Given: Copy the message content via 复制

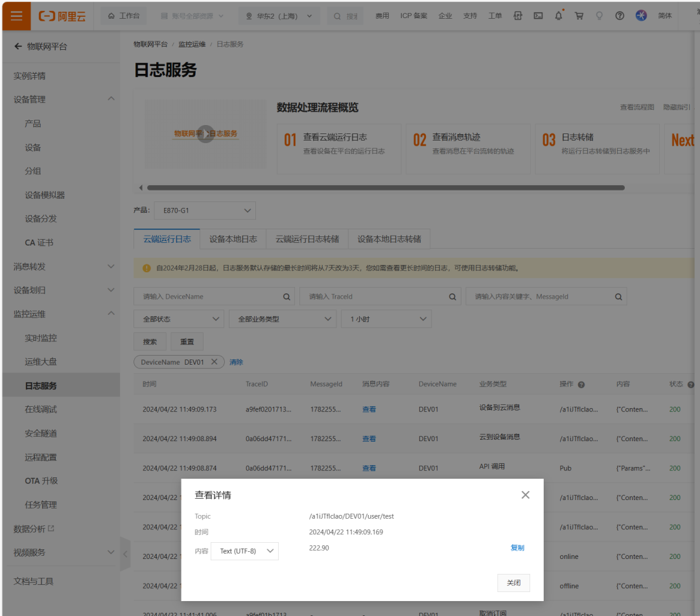Looking at the screenshot, I should [x=517, y=547].
